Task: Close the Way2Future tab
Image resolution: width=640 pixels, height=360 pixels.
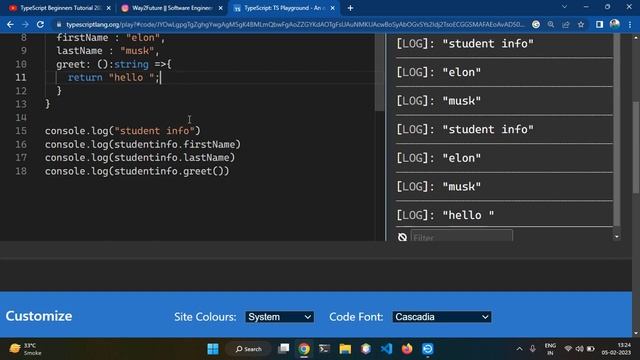Action: coord(220,8)
